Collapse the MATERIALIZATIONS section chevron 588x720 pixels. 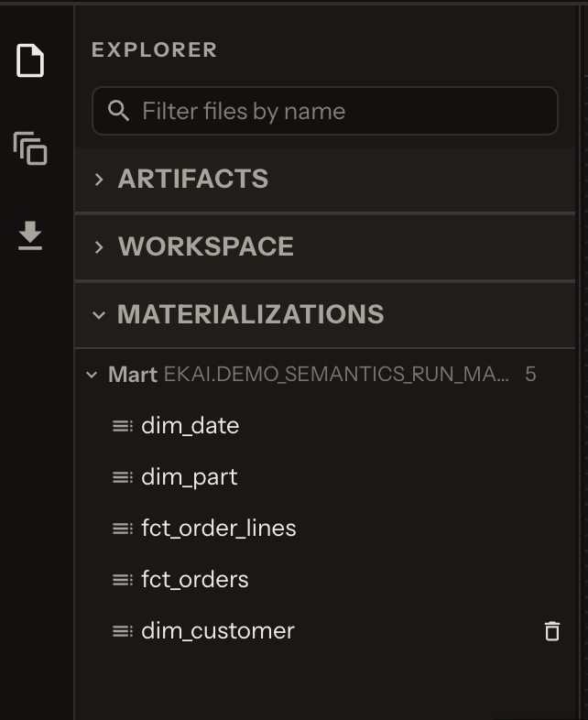point(99,315)
